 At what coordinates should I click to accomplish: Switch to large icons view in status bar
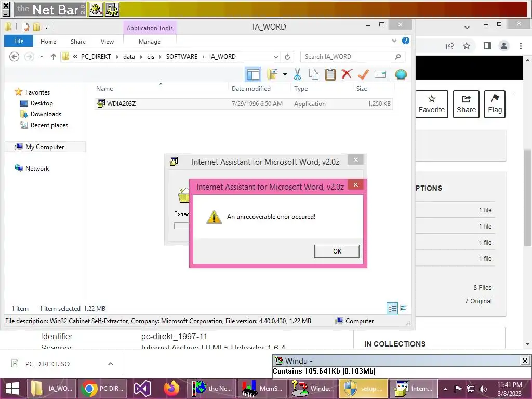pyautogui.click(x=404, y=309)
